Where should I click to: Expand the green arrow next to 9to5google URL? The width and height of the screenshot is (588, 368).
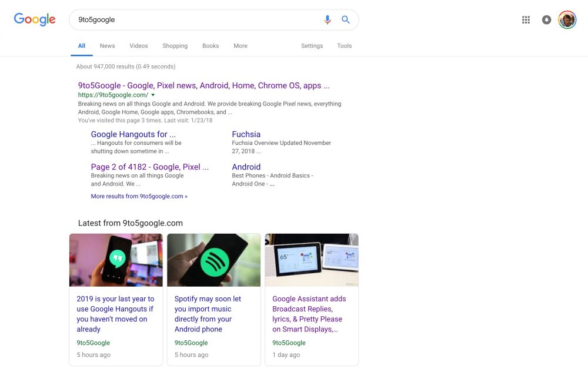pyautogui.click(x=152, y=94)
